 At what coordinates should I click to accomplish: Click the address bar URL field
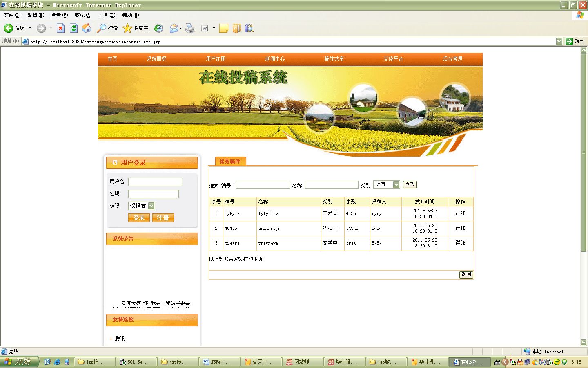click(292, 42)
